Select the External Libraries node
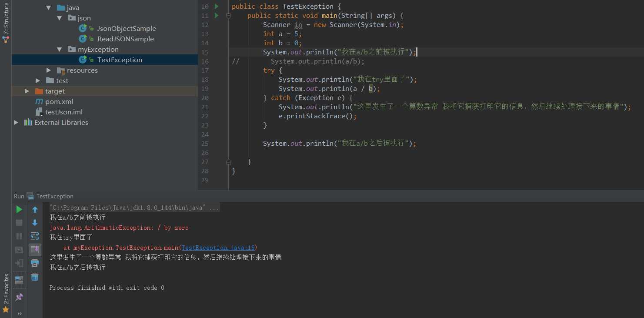This screenshot has width=644, height=318. click(61, 123)
